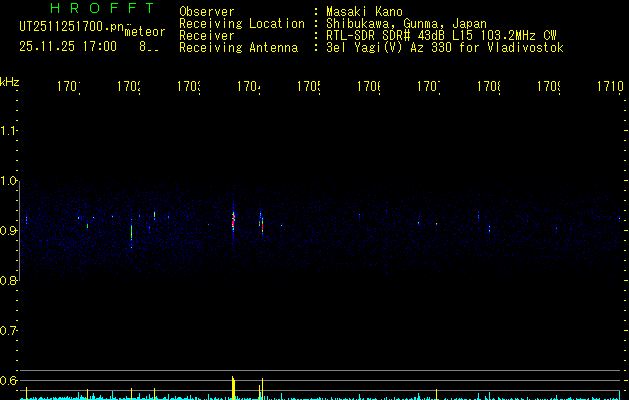Screen dimensions: 629x400
Task: Click the 1705 time axis label
Action: [x=309, y=86]
